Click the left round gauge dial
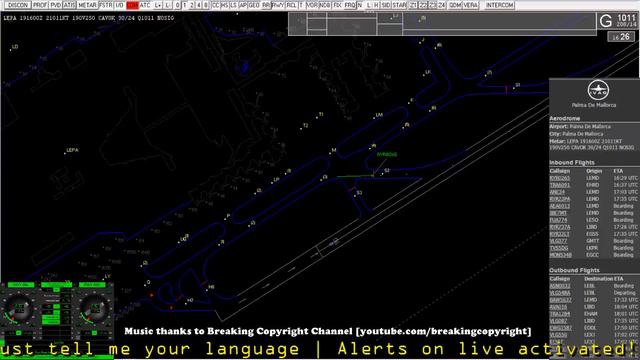This screenshot has width=640, height=360. tap(18, 309)
